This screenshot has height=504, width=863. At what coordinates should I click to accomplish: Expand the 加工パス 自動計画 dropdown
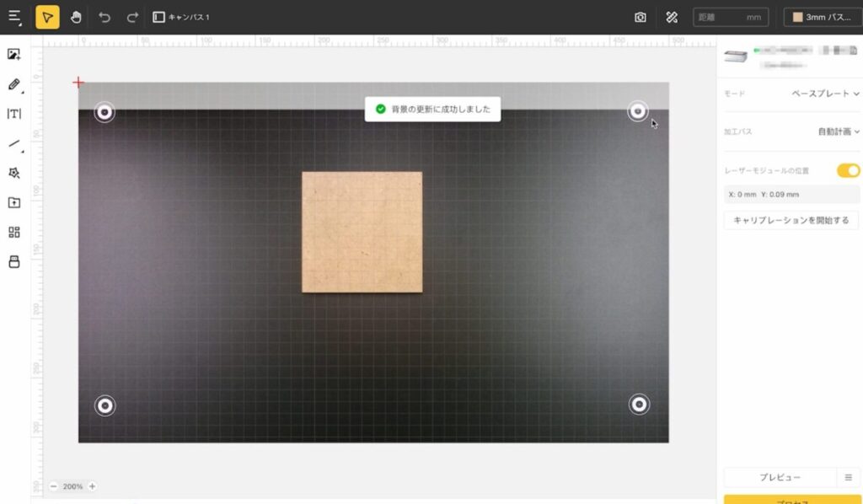pos(838,131)
